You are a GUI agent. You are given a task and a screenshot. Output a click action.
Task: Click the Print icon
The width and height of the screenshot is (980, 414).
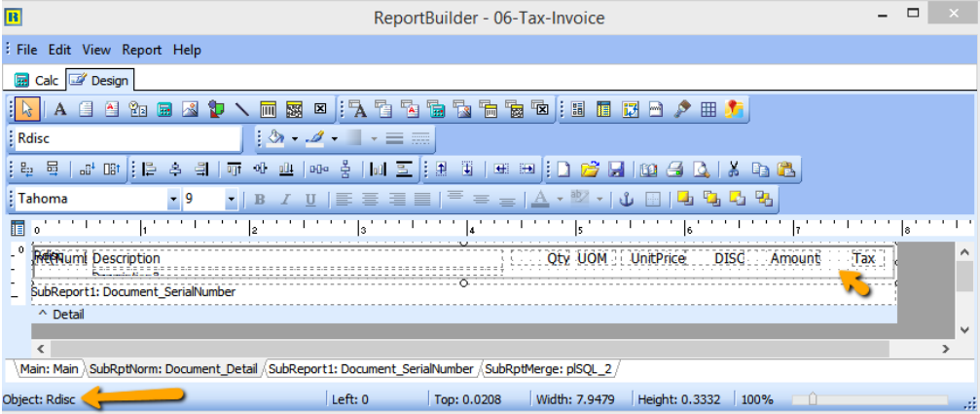coord(674,169)
